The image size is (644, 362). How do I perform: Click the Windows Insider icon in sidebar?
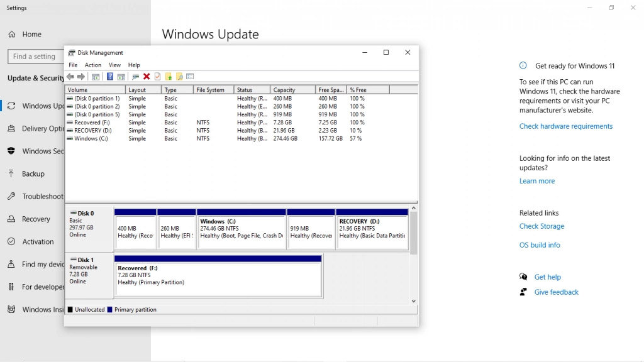pos(11,309)
